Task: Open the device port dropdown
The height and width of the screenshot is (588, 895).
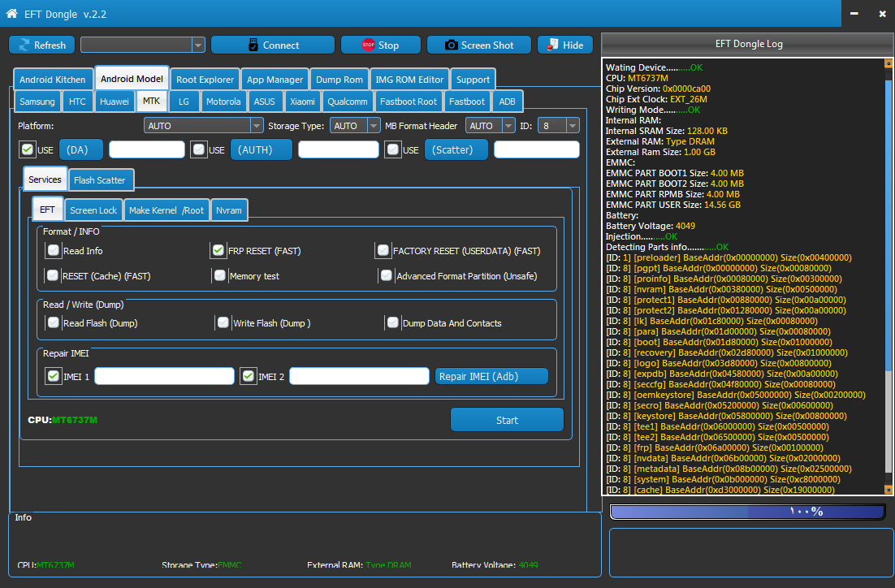Action: tap(198, 45)
